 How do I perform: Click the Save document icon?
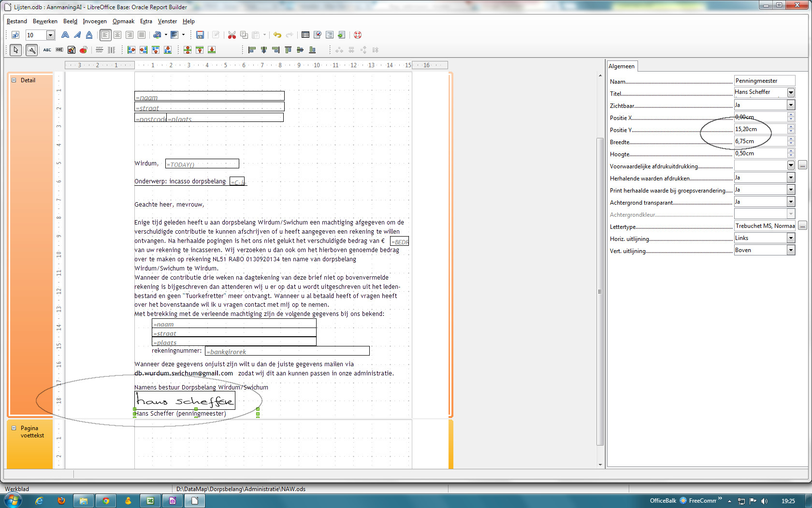coord(200,35)
